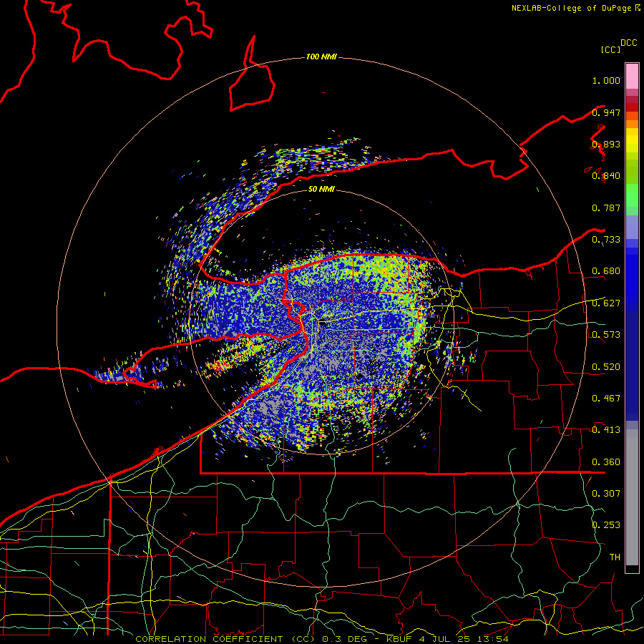Viewport: 644px width, 644px height.
Task: Click the 1.000 color scale value
Action: point(606,80)
